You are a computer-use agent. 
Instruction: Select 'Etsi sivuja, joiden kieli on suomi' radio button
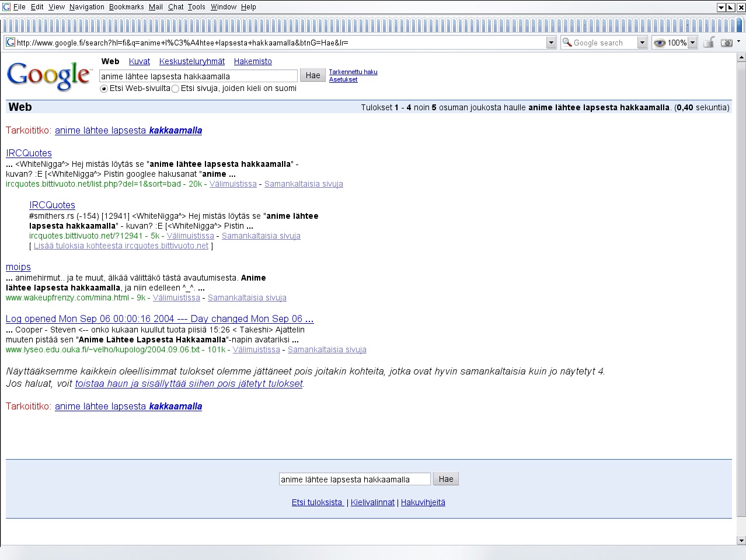click(175, 89)
